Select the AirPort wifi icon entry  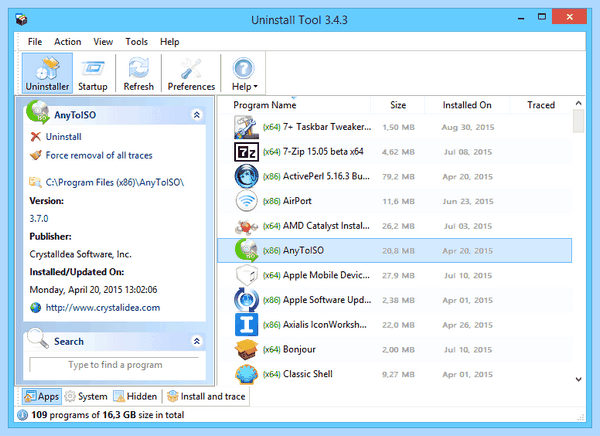point(246,201)
